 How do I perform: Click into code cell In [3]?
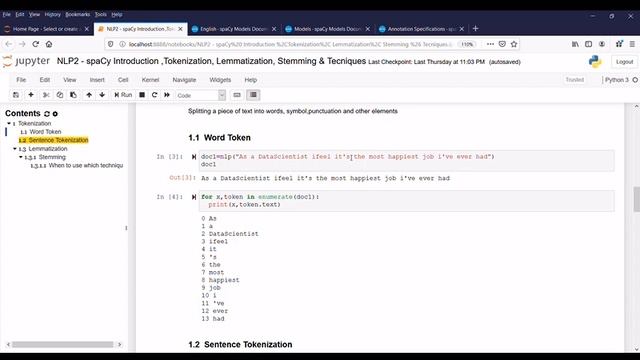[x=407, y=160]
